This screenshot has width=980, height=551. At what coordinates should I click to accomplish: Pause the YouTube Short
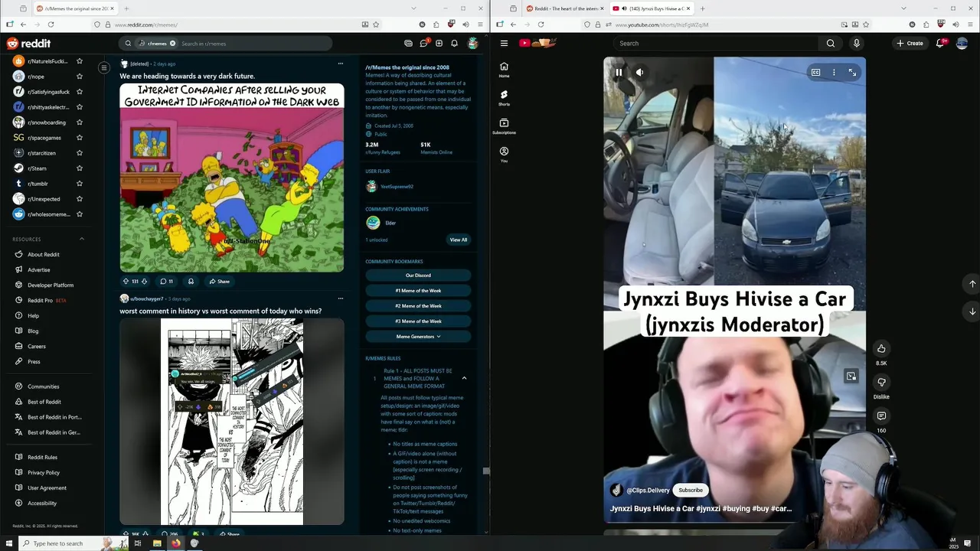(619, 73)
